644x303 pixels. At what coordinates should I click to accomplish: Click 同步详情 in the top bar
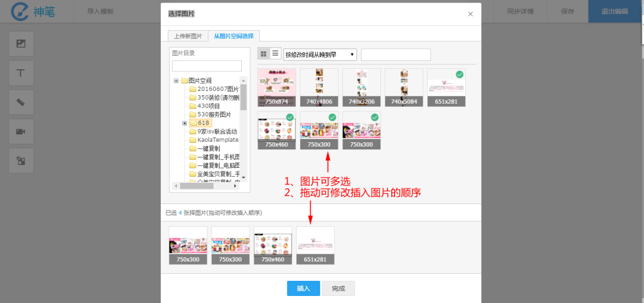point(521,11)
